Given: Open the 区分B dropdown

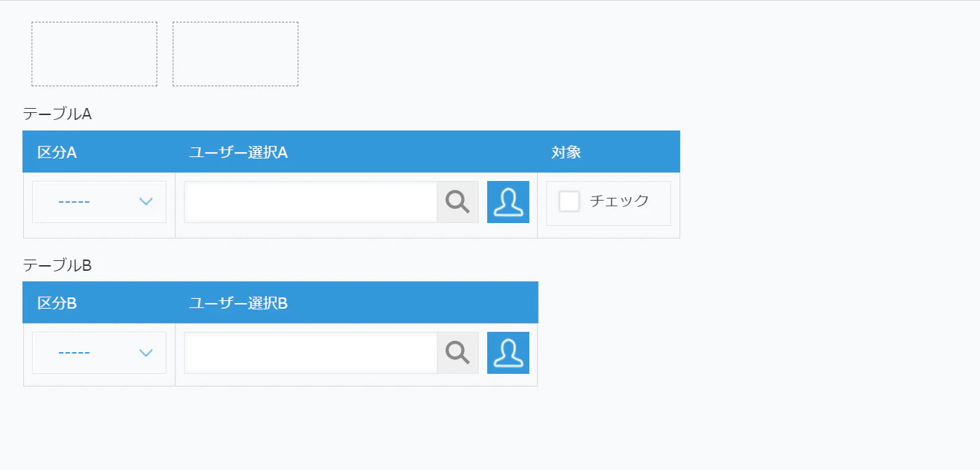Looking at the screenshot, I should pyautogui.click(x=99, y=353).
